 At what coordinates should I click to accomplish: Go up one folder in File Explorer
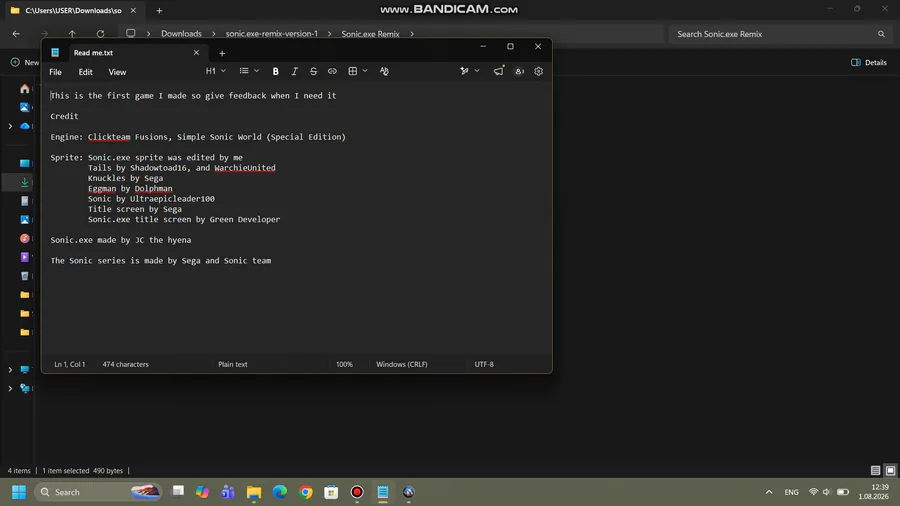point(72,34)
